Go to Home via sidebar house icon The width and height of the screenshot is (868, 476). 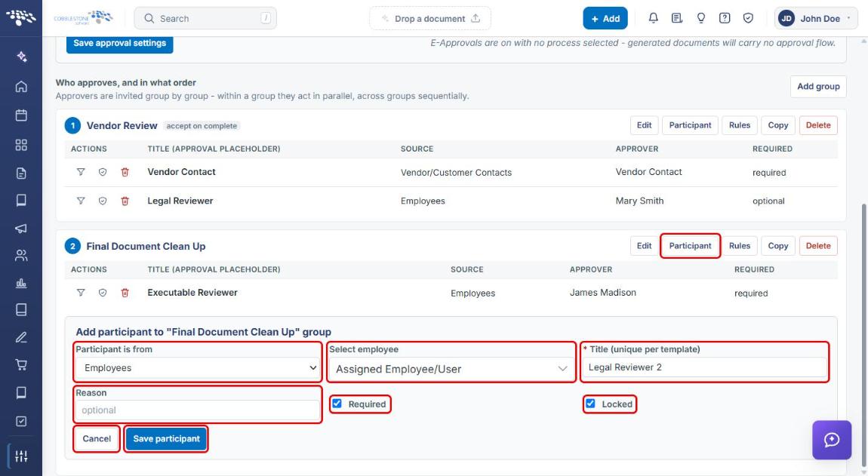pos(21,86)
